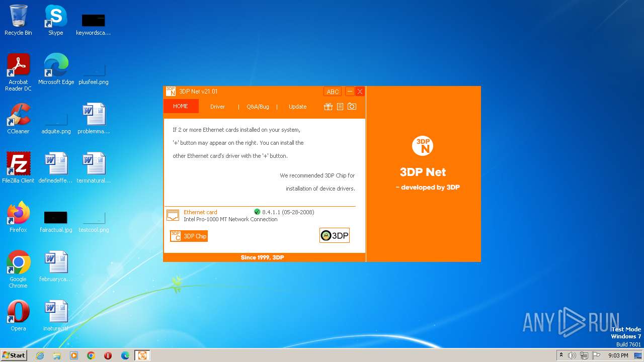Click 3DP Net taskbar button
The width and height of the screenshot is (644, 362).
[142, 355]
